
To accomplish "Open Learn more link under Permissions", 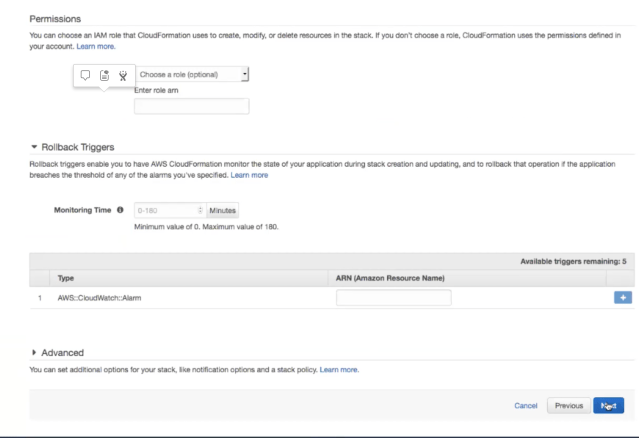I will (96, 46).
